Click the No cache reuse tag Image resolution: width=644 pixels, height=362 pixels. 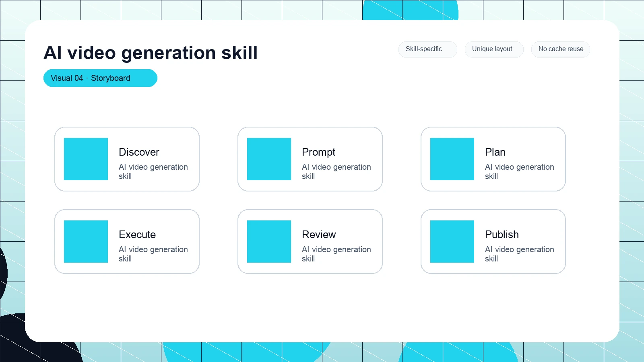pos(560,49)
